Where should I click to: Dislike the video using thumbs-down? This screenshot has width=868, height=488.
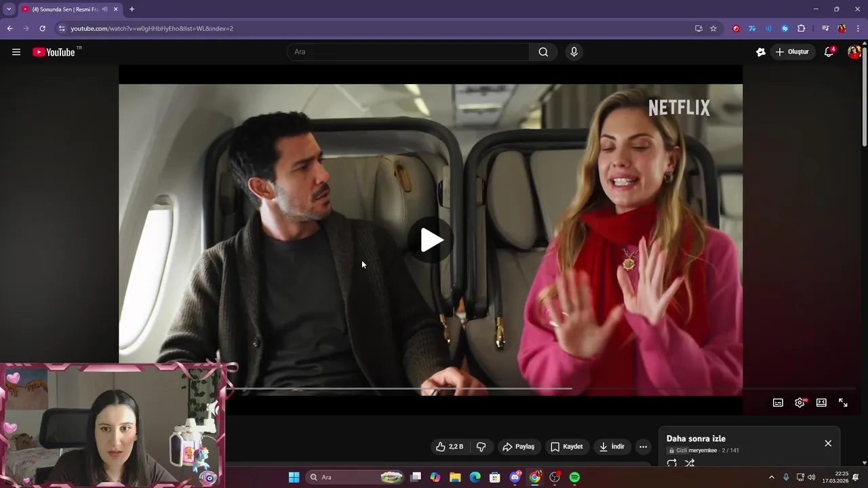pyautogui.click(x=481, y=447)
